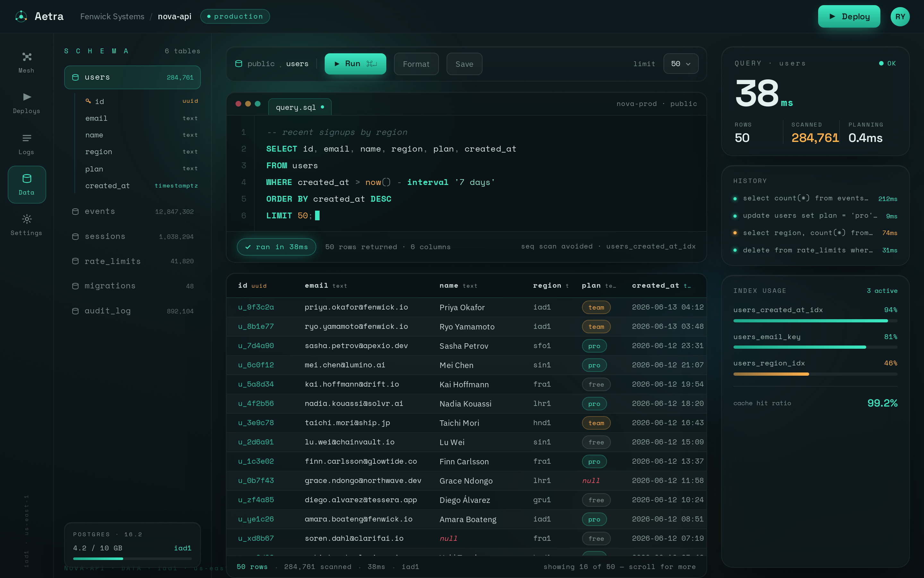Viewport: 924px width, 578px height.
Task: Click the null name in u_xd8b67 row
Action: pos(448,538)
